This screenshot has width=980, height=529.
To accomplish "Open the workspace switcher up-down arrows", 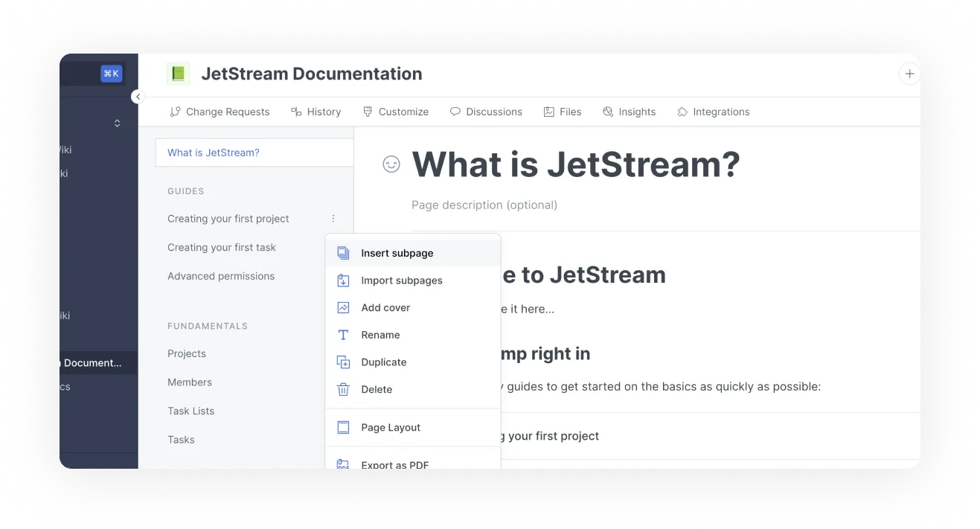I will click(117, 124).
